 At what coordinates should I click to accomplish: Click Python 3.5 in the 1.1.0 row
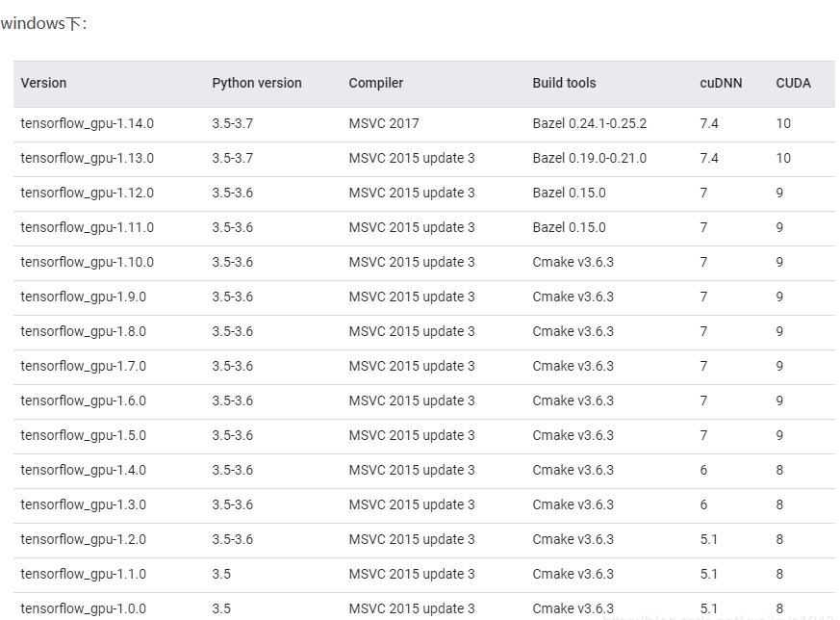[x=220, y=575]
